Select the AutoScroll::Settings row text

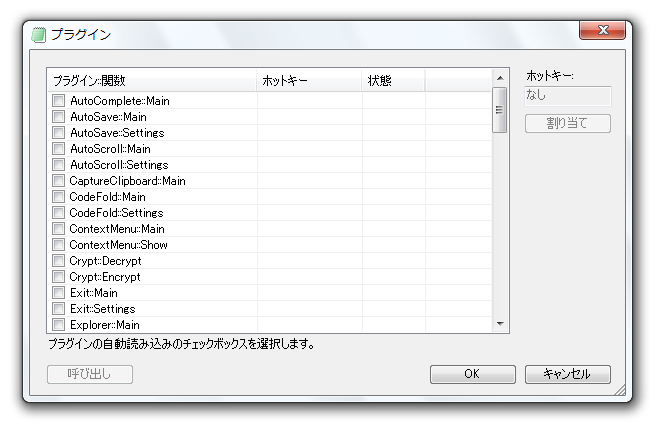119,165
